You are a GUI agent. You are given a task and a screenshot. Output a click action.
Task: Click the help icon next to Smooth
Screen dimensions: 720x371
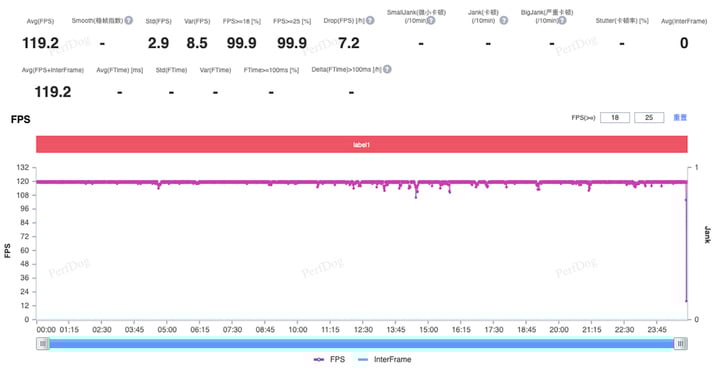[x=129, y=20]
